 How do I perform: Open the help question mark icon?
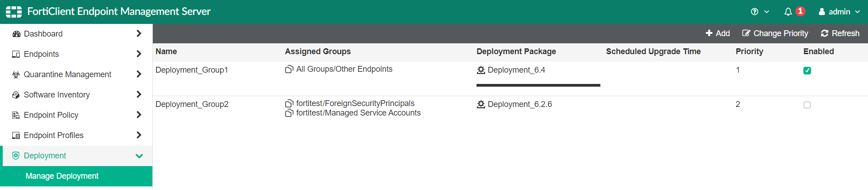[x=755, y=12]
